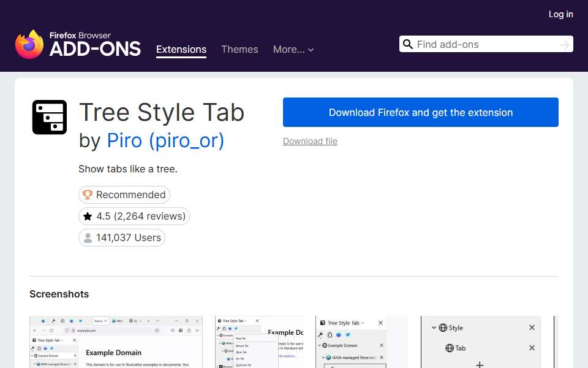The height and width of the screenshot is (368, 588).
Task: Click the Download file link
Action: pyautogui.click(x=310, y=141)
